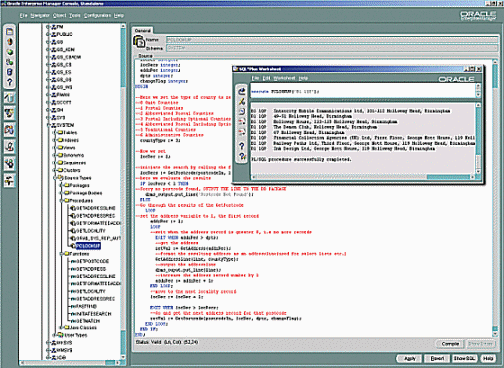Click next command icon in SQL*Plus Worksheet
504x368 pixels.
(x=242, y=132)
